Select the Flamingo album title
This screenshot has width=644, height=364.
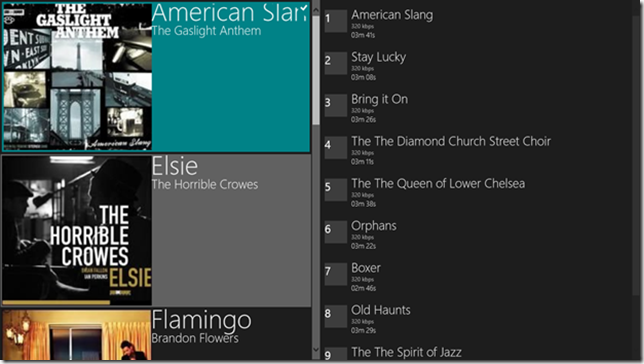coord(201,320)
